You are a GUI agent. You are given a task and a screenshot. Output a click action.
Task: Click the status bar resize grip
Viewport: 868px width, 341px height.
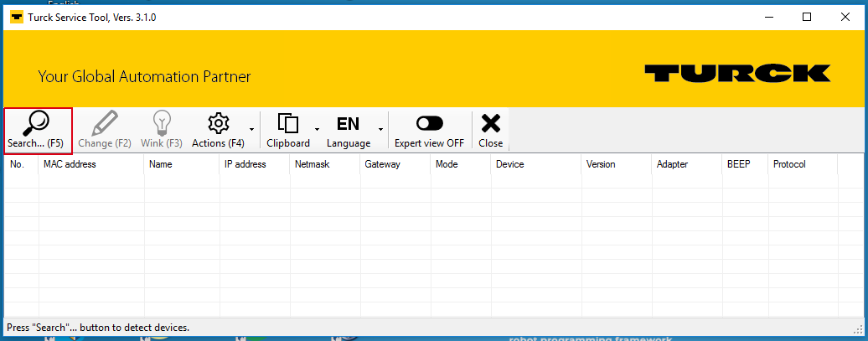point(859,328)
